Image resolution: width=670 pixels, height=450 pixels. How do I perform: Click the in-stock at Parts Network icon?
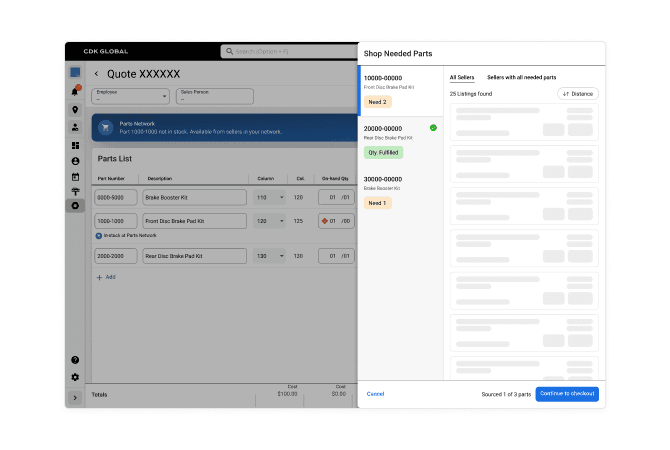pos(99,235)
